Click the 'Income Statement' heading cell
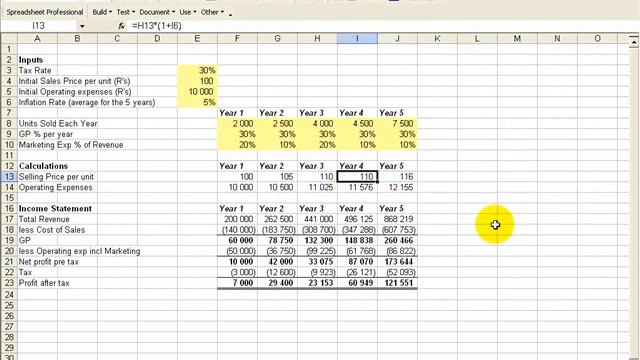The height and width of the screenshot is (360, 640). coord(55,208)
